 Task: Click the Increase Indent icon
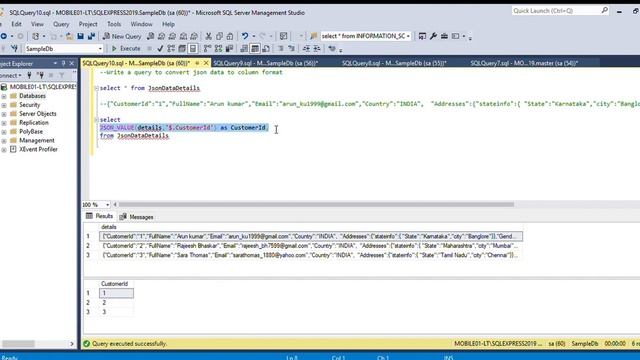pyautogui.click(x=317, y=49)
